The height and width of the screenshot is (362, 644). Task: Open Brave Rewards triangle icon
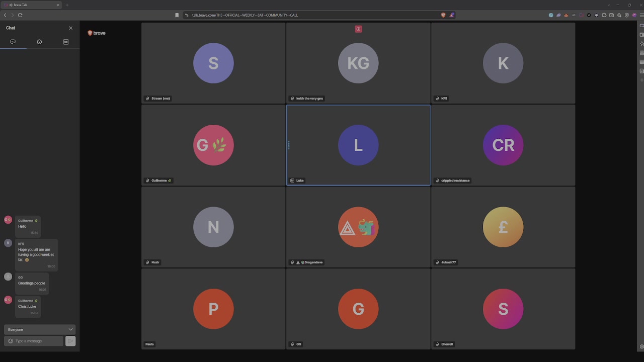click(x=452, y=15)
